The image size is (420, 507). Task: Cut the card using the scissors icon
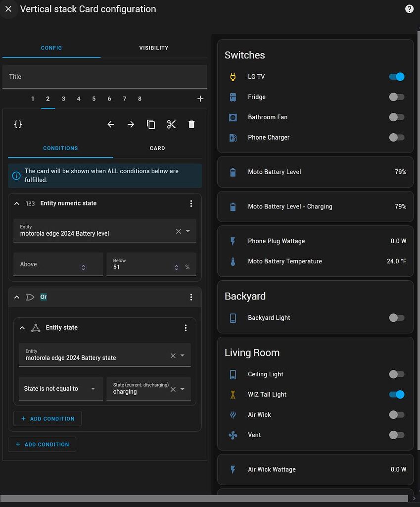(x=171, y=124)
